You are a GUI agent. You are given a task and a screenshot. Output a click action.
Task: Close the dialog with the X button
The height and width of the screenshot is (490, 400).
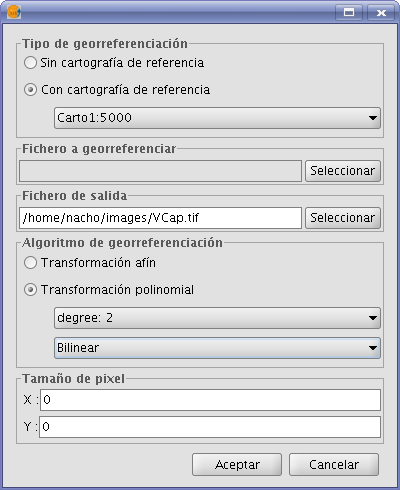pos(381,13)
